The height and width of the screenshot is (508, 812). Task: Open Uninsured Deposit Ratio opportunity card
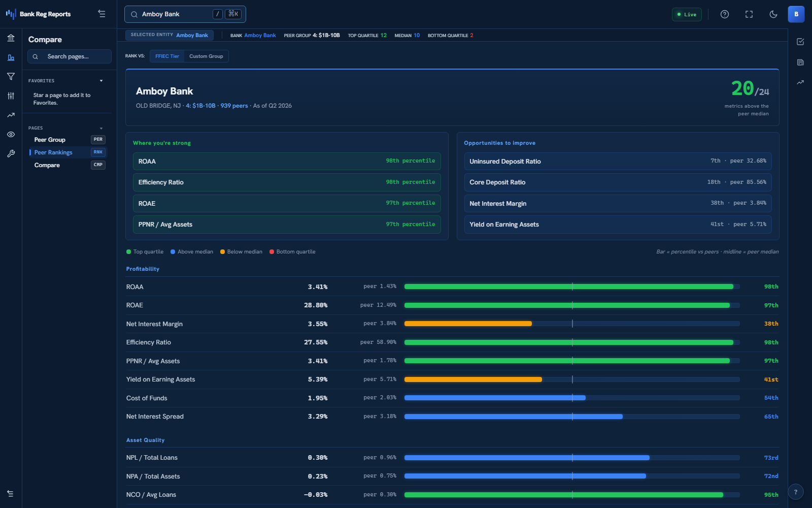(x=618, y=161)
